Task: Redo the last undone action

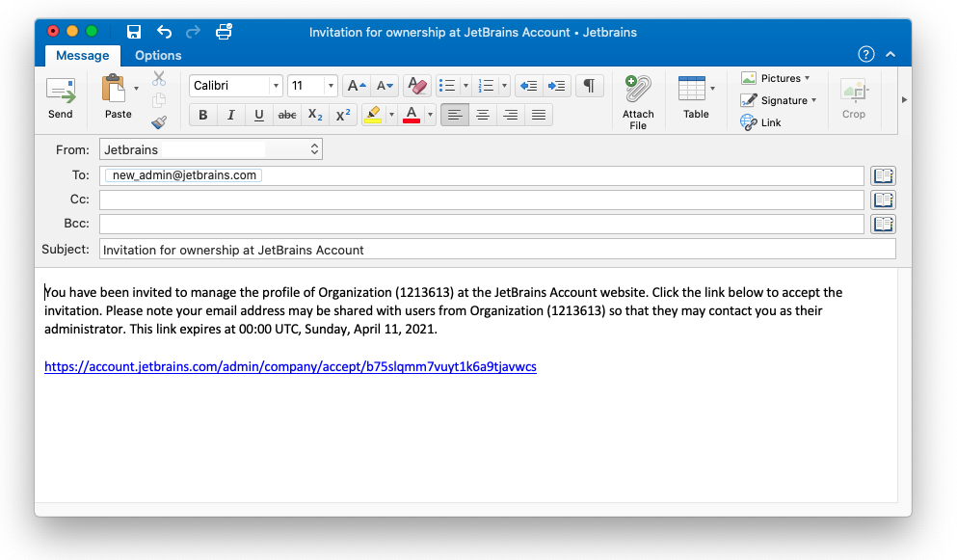Action: coord(193,32)
